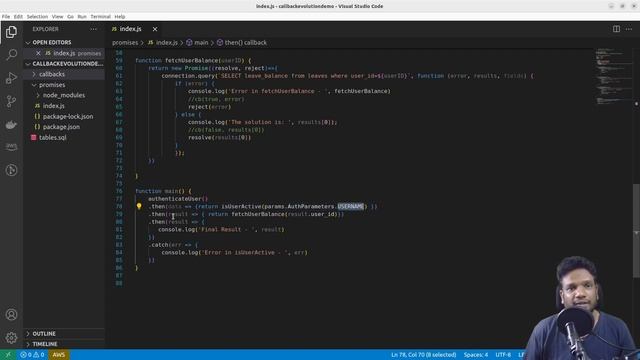640x360 pixels.
Task: Expand the Timeline section
Action: (x=64, y=344)
